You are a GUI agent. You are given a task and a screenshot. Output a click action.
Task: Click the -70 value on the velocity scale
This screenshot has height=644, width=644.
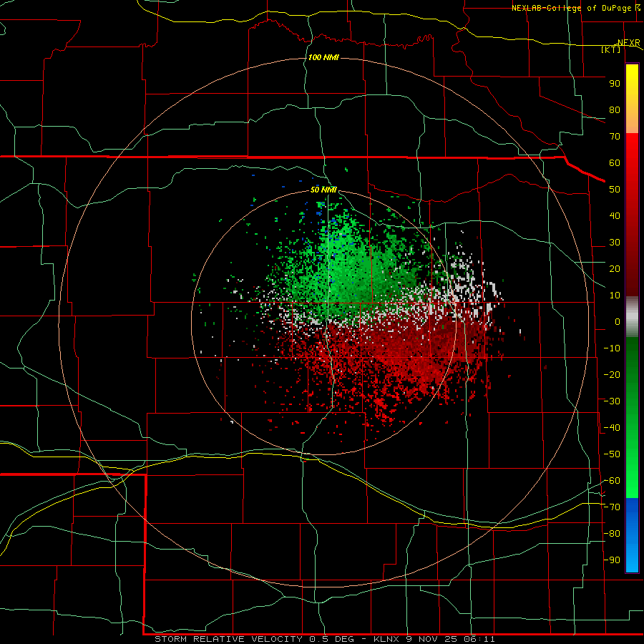point(612,507)
